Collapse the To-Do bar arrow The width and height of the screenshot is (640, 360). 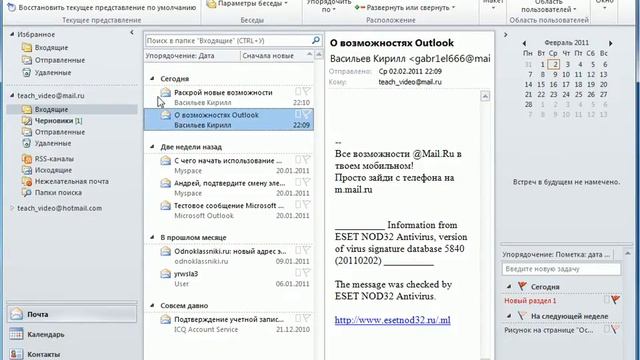point(505,35)
